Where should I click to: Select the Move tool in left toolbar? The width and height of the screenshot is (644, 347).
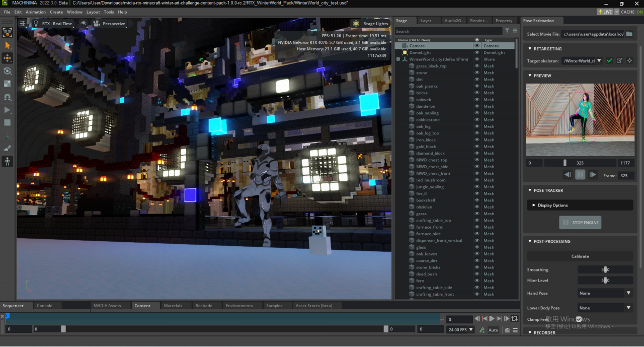tap(8, 58)
